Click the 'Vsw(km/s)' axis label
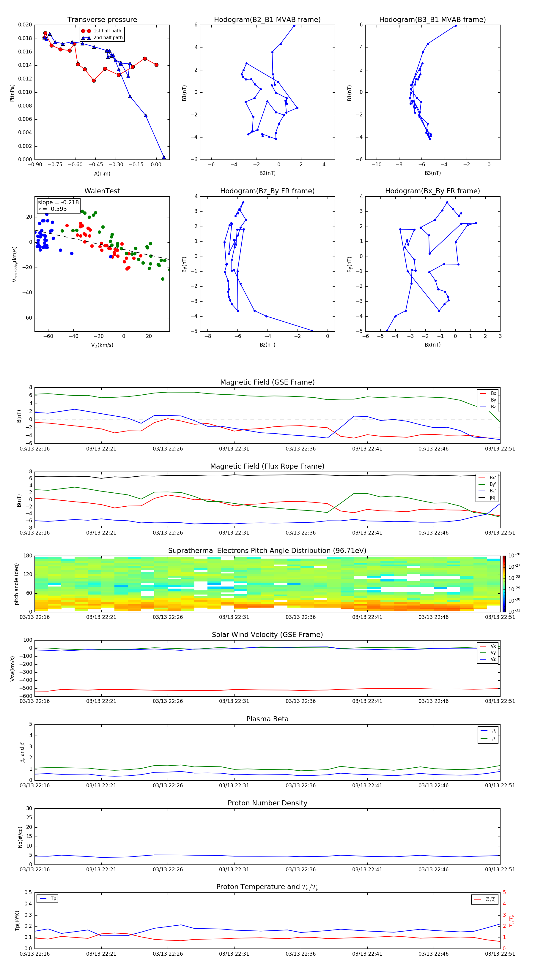The image size is (535, 980). [x=12, y=668]
